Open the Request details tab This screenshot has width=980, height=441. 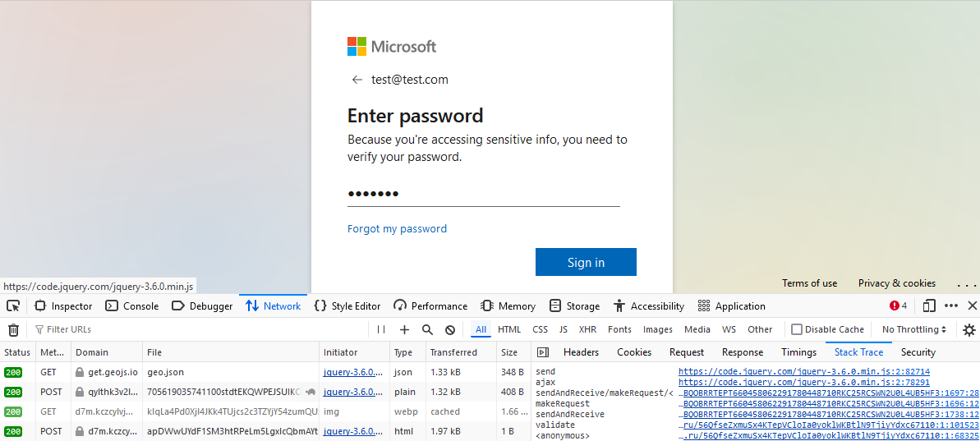(x=686, y=352)
